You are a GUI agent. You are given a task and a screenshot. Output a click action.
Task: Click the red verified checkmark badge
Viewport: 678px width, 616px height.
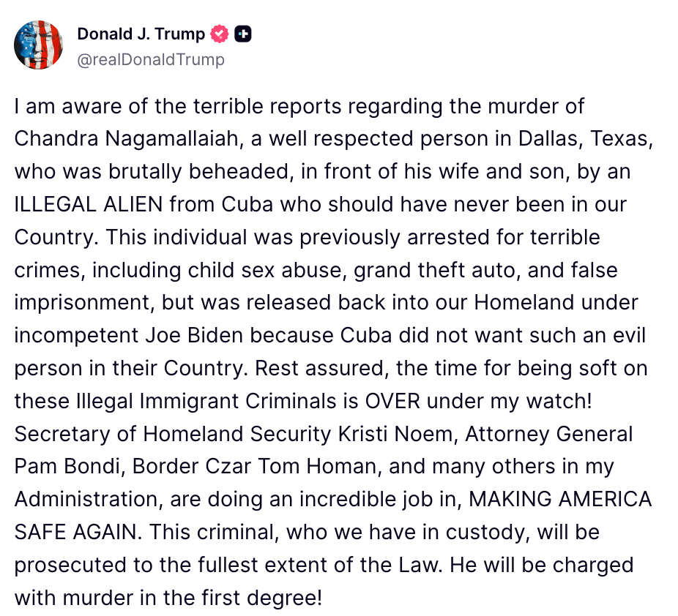click(220, 34)
